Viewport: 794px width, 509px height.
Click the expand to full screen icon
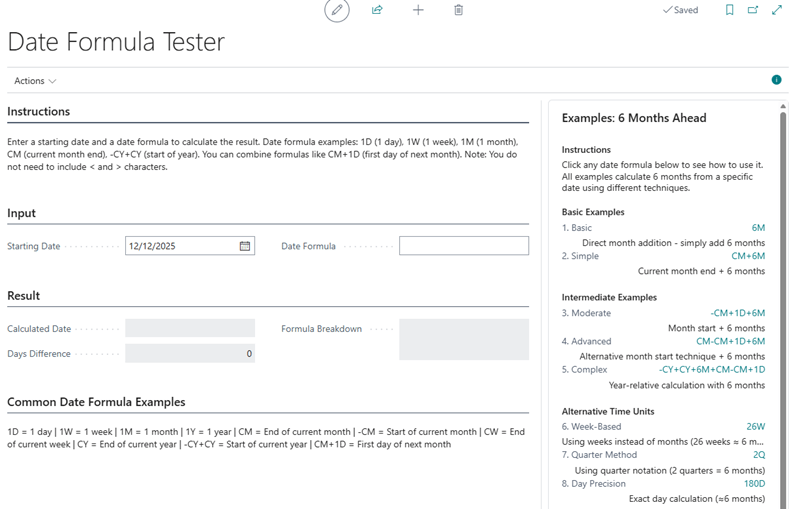(777, 10)
